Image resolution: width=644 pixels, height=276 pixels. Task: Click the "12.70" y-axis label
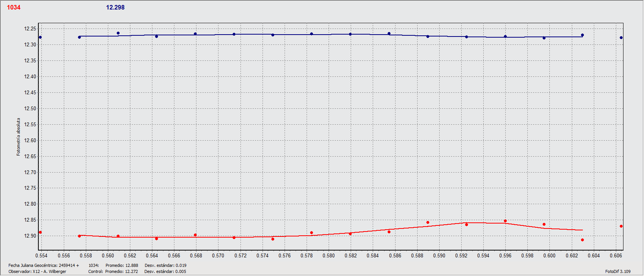pyautogui.click(x=30, y=173)
